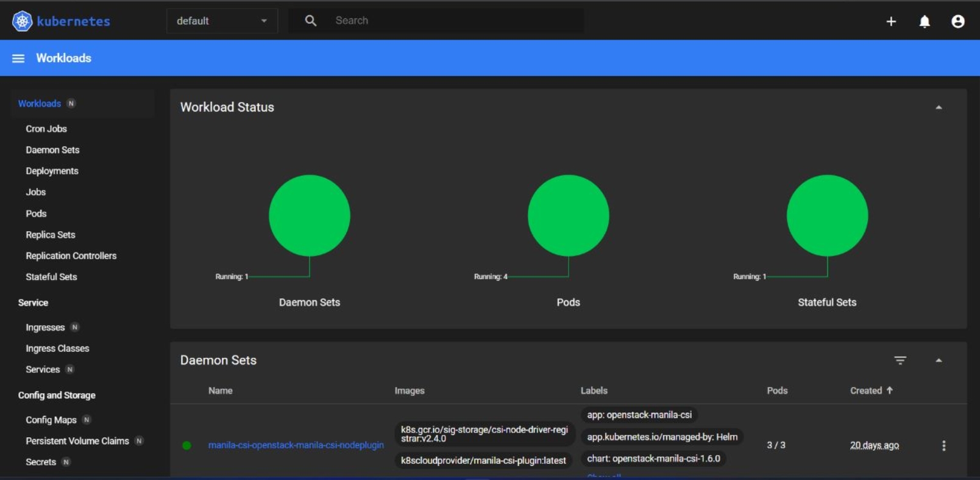The width and height of the screenshot is (980, 480).
Task: Go to Deployments in sidebar
Action: [x=52, y=171]
